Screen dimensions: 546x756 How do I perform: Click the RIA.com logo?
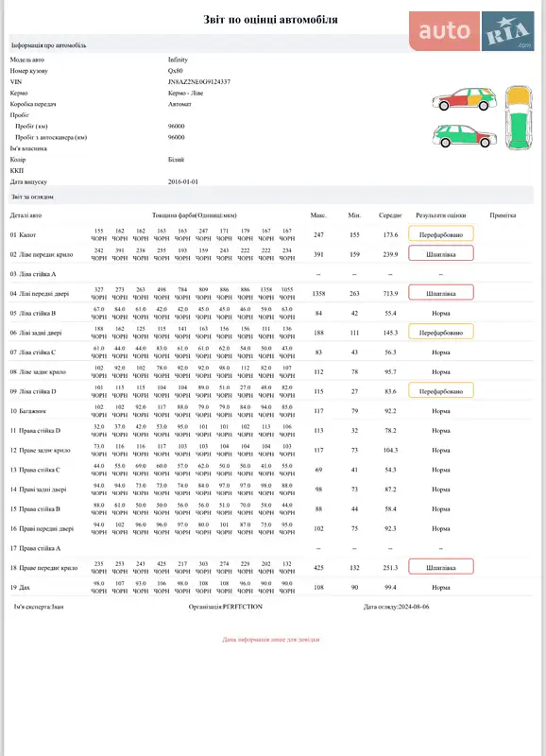click(508, 31)
